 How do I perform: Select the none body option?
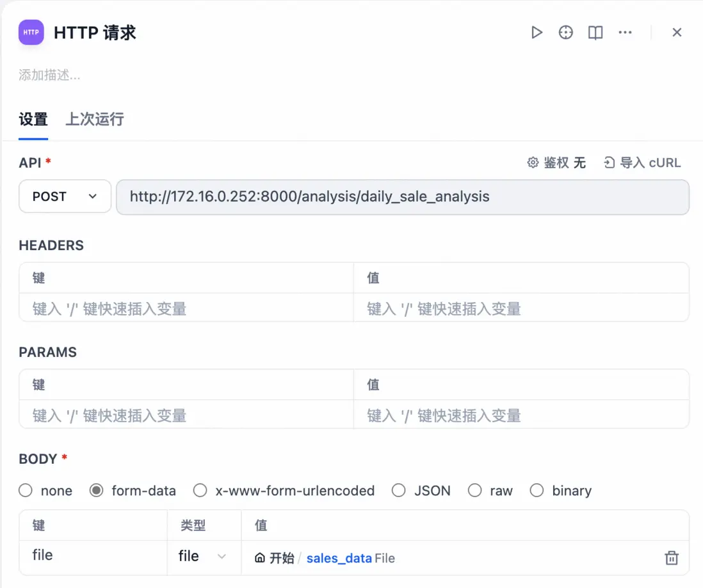(x=26, y=491)
